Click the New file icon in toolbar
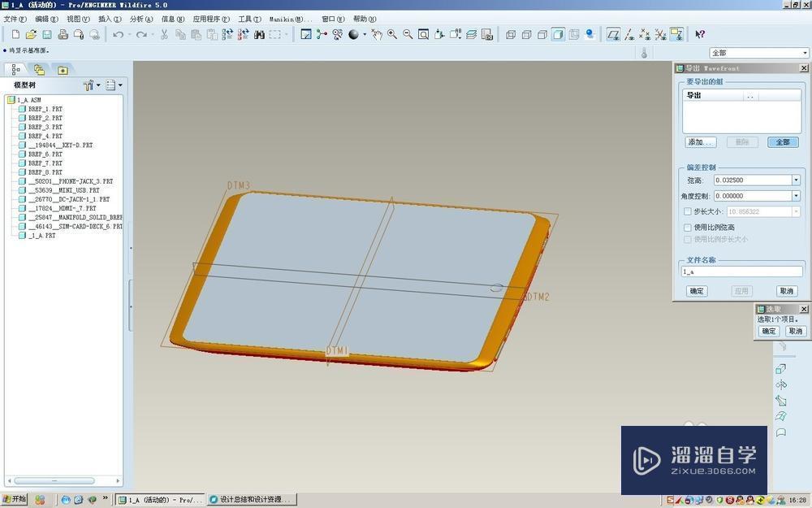 point(15,34)
